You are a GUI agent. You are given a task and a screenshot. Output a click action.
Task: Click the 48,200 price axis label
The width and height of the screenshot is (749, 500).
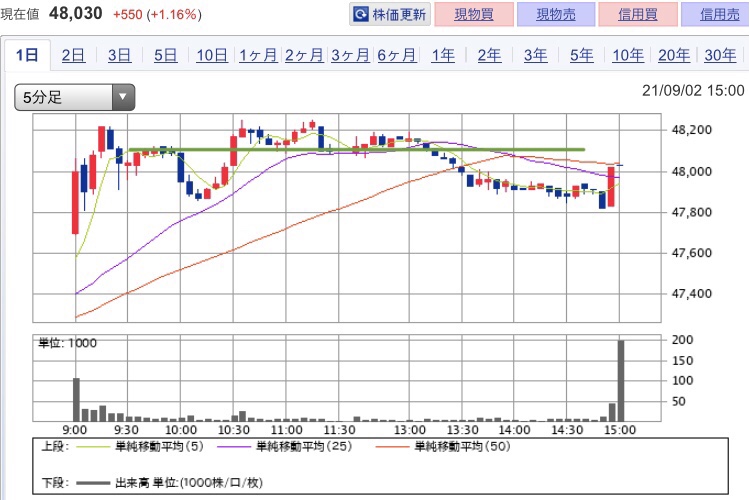click(691, 130)
